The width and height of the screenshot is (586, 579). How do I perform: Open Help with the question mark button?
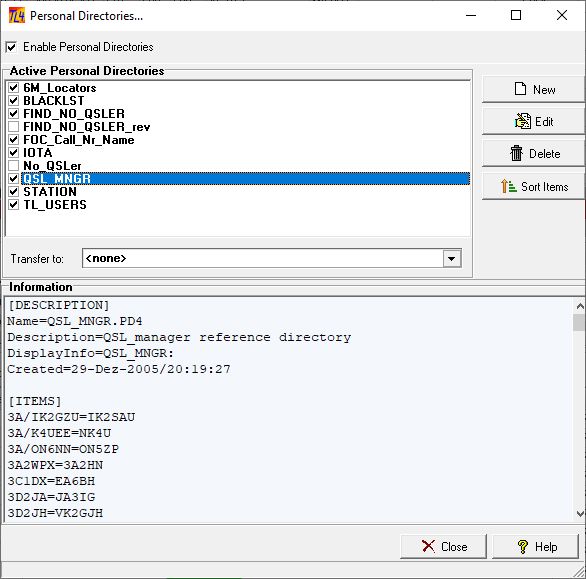pyautogui.click(x=536, y=546)
